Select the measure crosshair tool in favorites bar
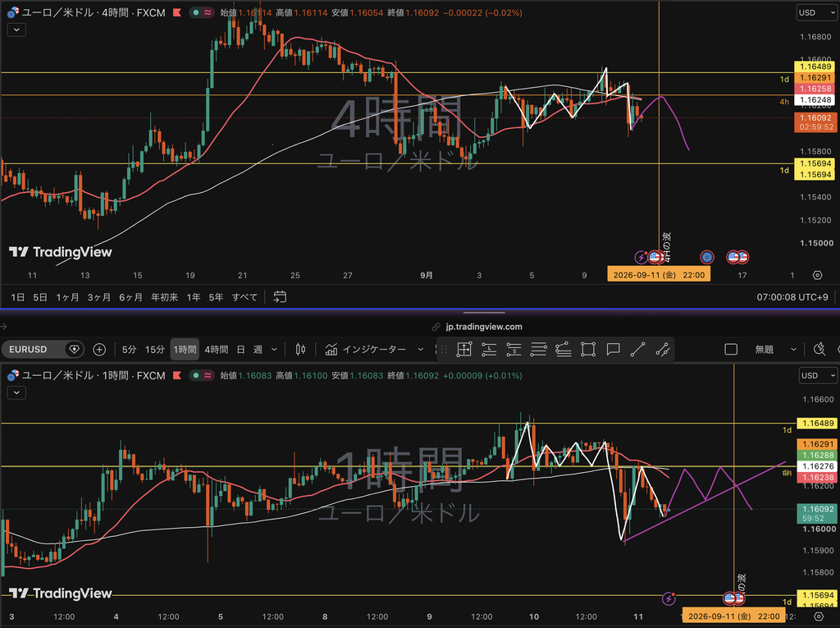This screenshot has width=840, height=628. coord(464,350)
